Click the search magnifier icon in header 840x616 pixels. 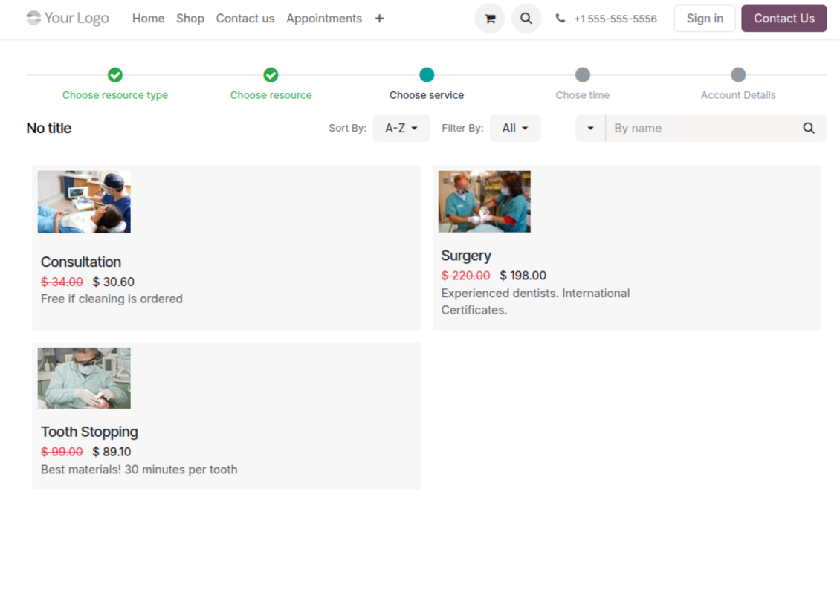526,19
